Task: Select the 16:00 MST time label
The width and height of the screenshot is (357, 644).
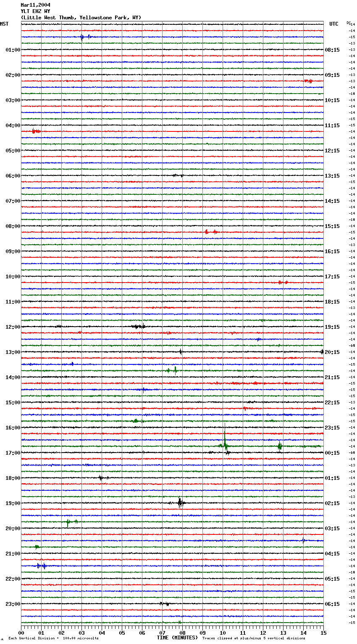Action: [x=13, y=428]
